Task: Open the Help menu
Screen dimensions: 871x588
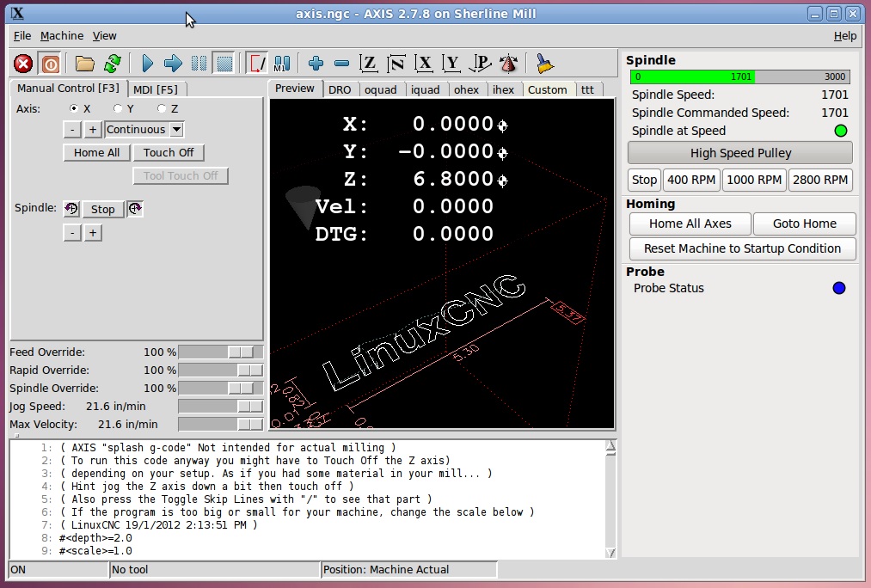Action: point(845,35)
